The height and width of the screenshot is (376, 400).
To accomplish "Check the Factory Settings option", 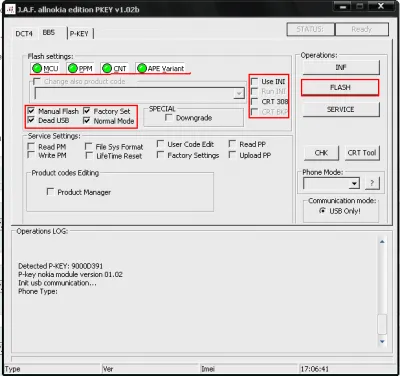I will point(160,155).
